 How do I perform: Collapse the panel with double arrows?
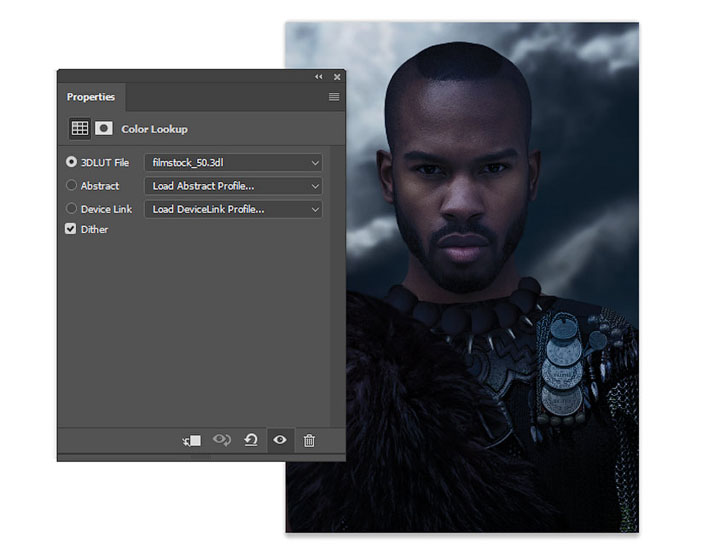(x=319, y=77)
